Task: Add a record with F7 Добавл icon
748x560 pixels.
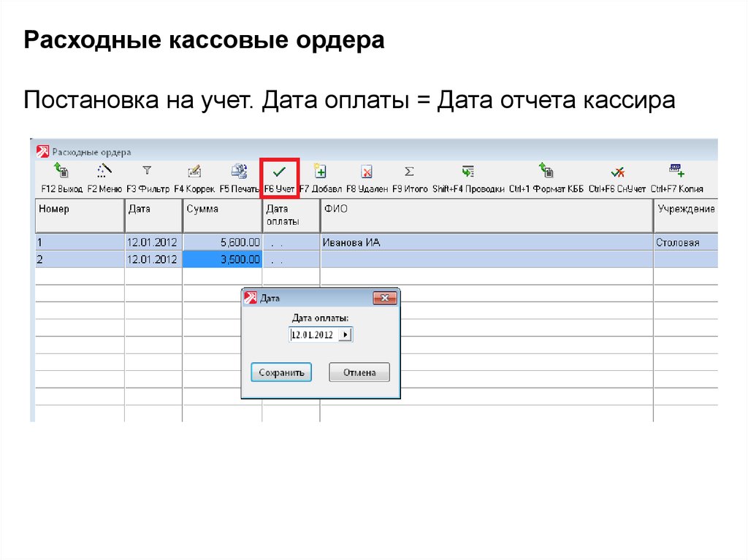Action: [x=319, y=172]
